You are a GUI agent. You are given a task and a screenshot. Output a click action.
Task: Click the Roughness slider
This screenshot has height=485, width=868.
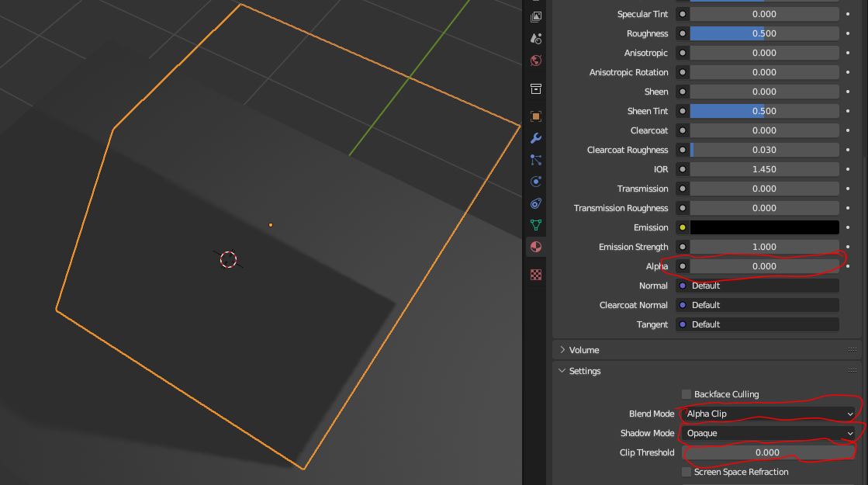tap(764, 33)
